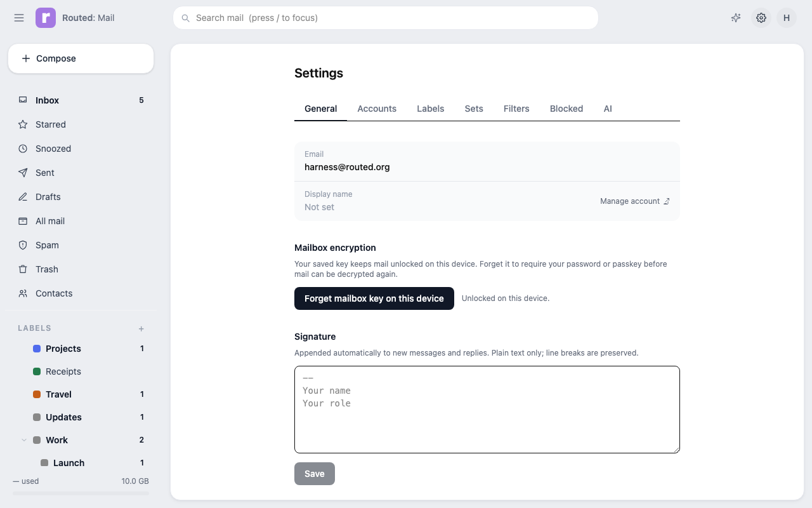Viewport: 812px width, 508px height.
Task: Click into the Signature text area
Action: click(x=487, y=410)
